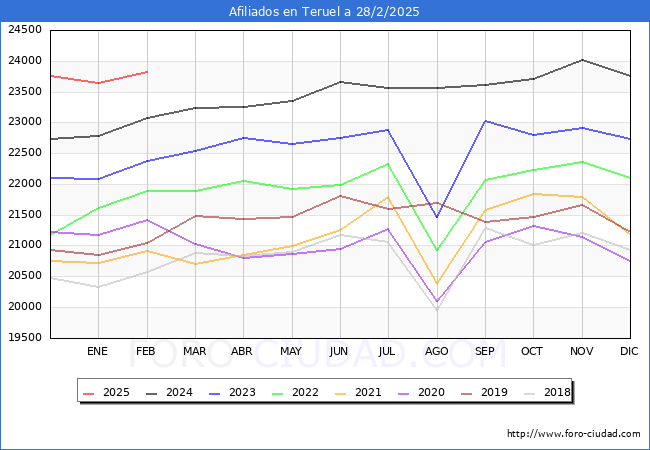The width and height of the screenshot is (650, 450).
Task: Click the brown 2019 legend swatch
Action: [467, 393]
